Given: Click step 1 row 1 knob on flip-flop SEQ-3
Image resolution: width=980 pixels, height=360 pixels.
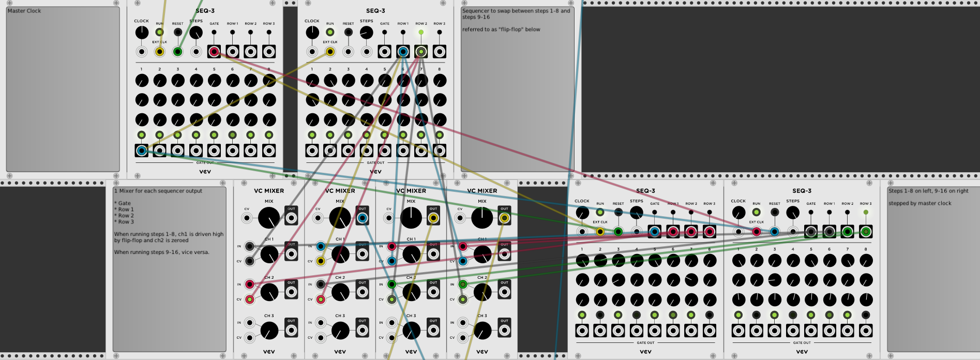Looking at the screenshot, I should click(312, 81).
